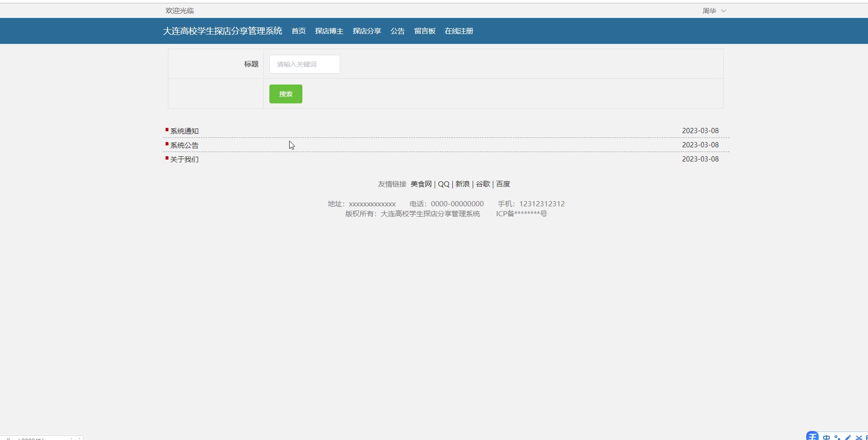The height and width of the screenshot is (440, 868).
Task: Switch to the 公告 nav item
Action: (398, 31)
